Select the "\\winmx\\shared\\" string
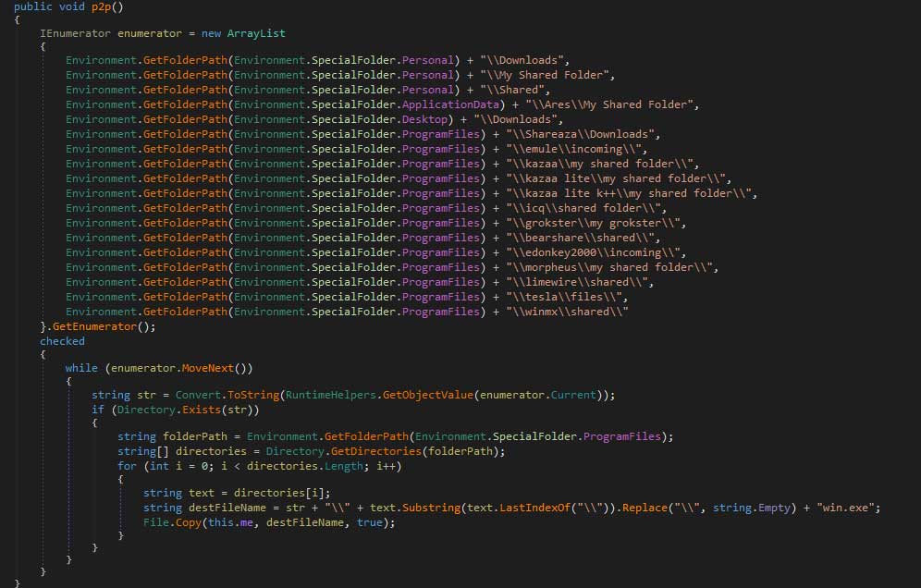Viewport: 921px width, 588px height. (568, 312)
